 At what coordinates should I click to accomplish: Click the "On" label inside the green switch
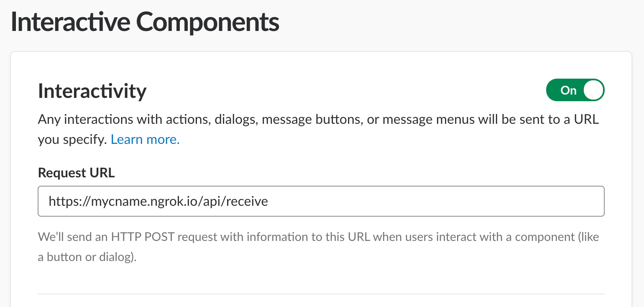coord(568,90)
